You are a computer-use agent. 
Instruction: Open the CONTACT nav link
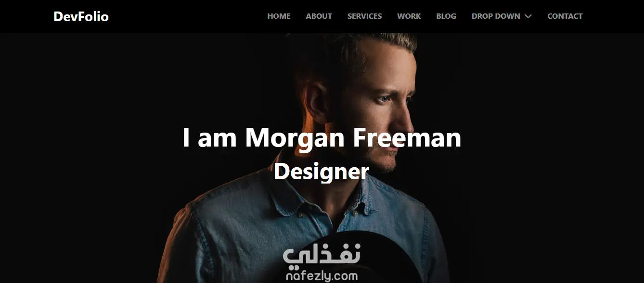point(565,16)
